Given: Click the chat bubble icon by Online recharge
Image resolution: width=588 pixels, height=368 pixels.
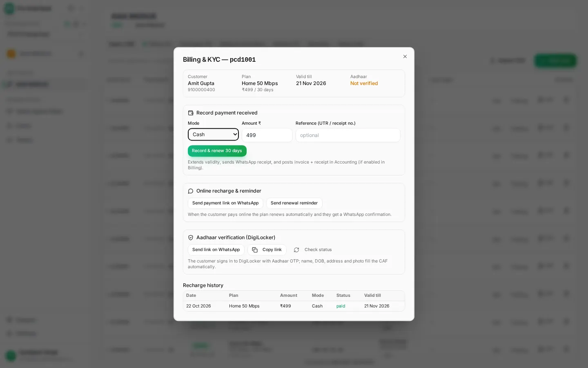Looking at the screenshot, I should [191, 191].
